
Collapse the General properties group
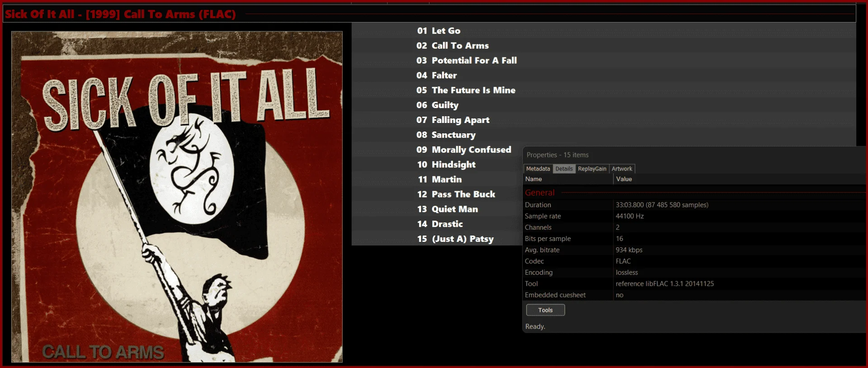pos(540,193)
